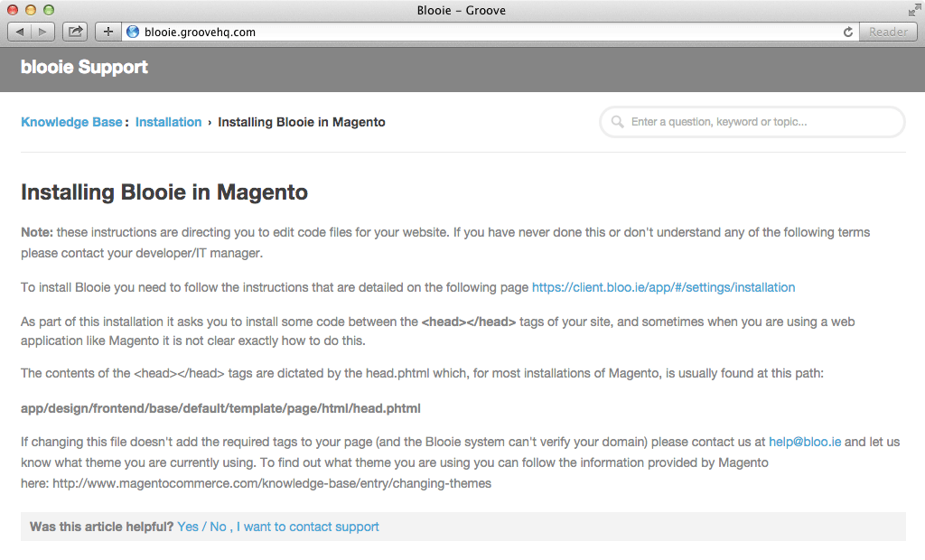Reload the page using the refresh icon
Image resolution: width=925 pixels, height=560 pixels.
tap(847, 32)
